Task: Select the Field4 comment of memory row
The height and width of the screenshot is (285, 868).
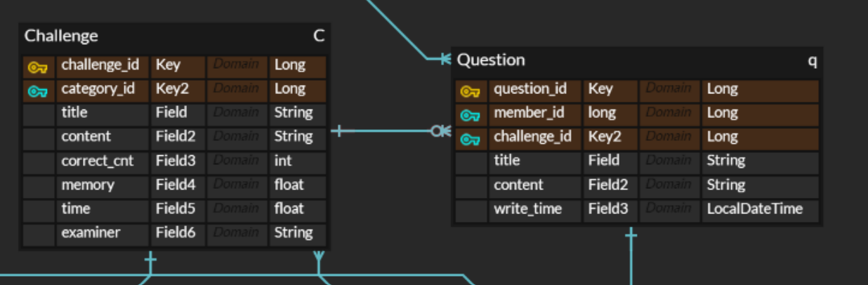Action: point(177,185)
